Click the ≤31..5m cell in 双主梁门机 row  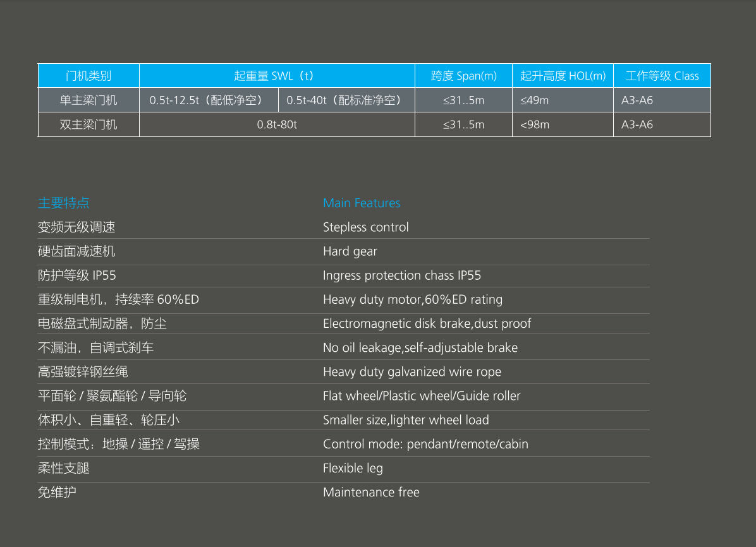(x=463, y=125)
